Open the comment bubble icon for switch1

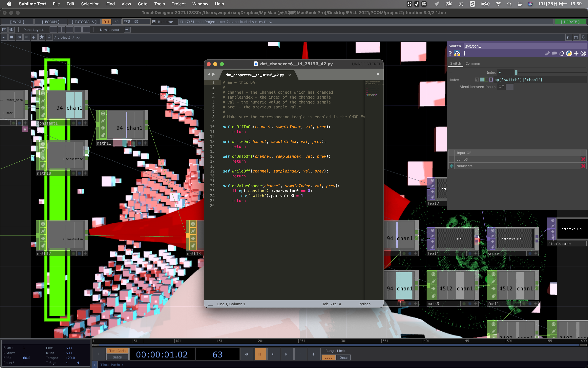(x=554, y=53)
